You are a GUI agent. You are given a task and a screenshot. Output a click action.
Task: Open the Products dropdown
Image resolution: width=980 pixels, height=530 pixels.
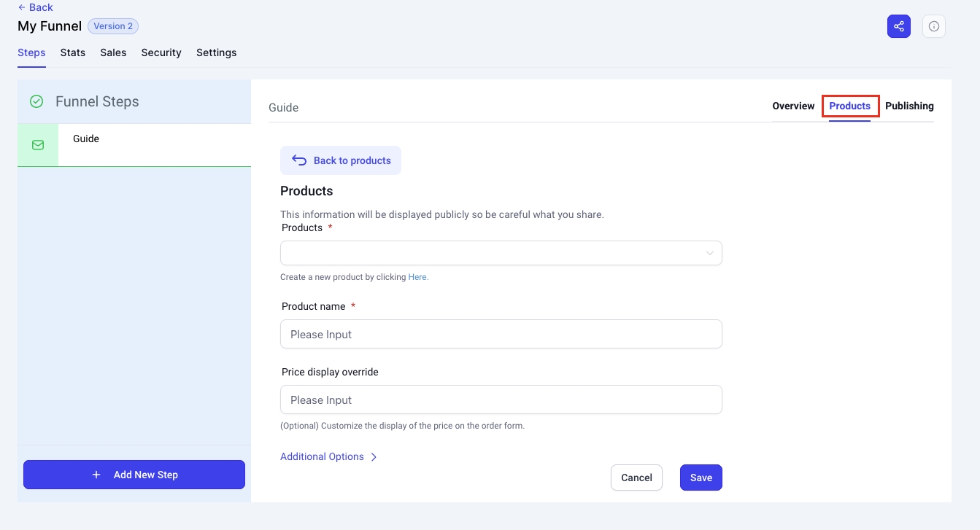(501, 253)
